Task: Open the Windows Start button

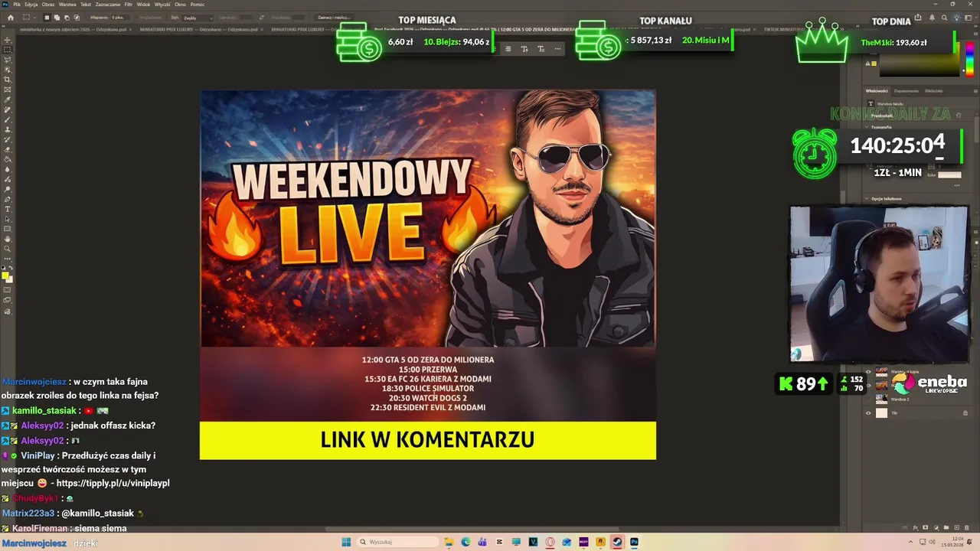Action: (346, 542)
